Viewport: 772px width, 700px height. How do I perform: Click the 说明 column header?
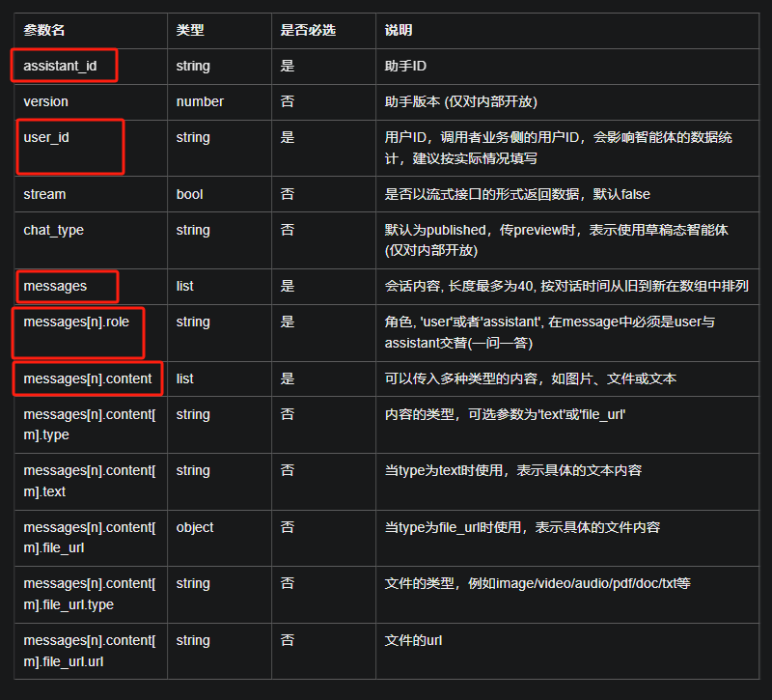(399, 30)
